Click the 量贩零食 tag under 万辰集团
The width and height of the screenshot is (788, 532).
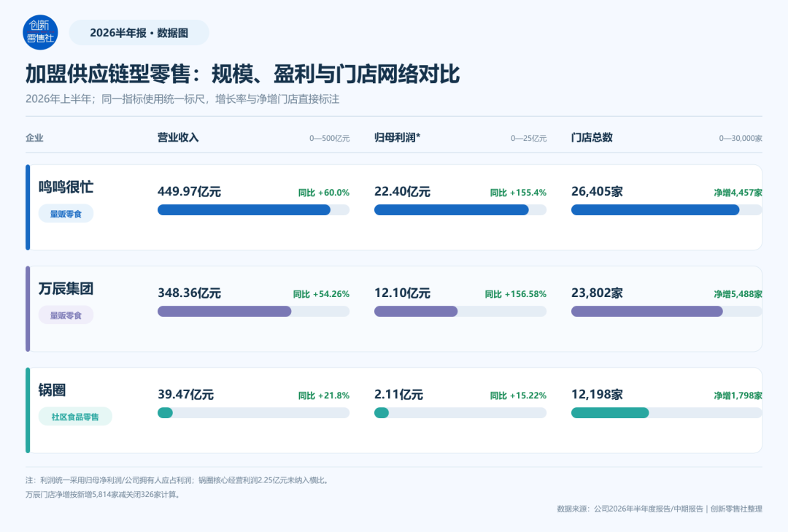(66, 315)
